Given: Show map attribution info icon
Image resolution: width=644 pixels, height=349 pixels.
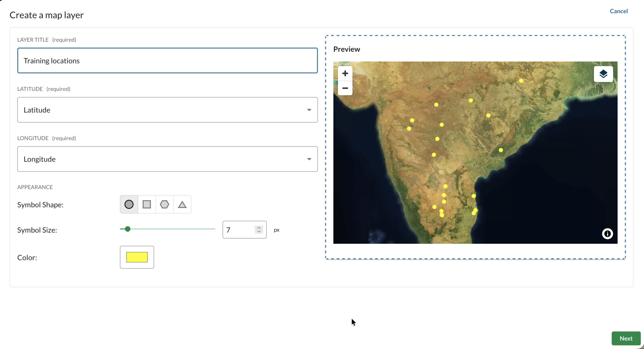Looking at the screenshot, I should 607,234.
